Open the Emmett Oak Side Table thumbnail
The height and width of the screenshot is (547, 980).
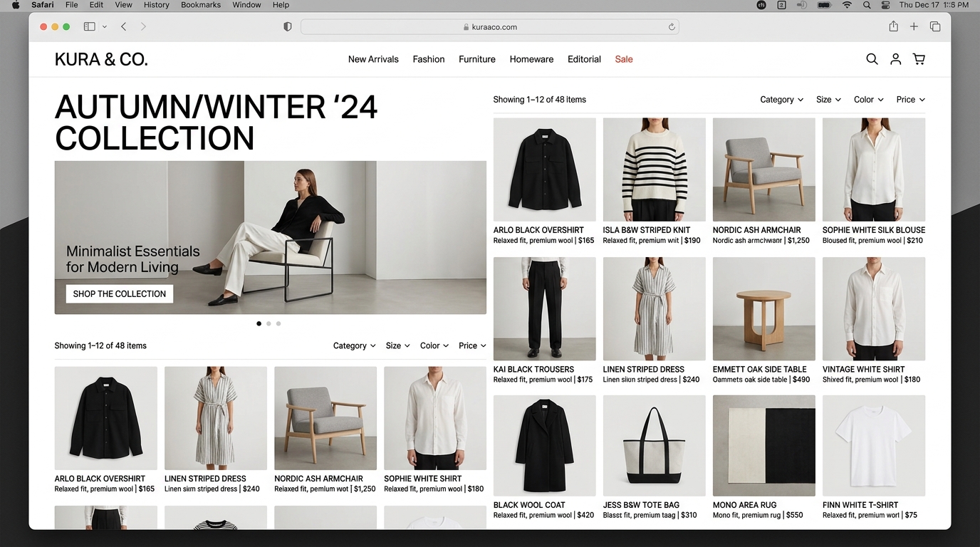763,308
